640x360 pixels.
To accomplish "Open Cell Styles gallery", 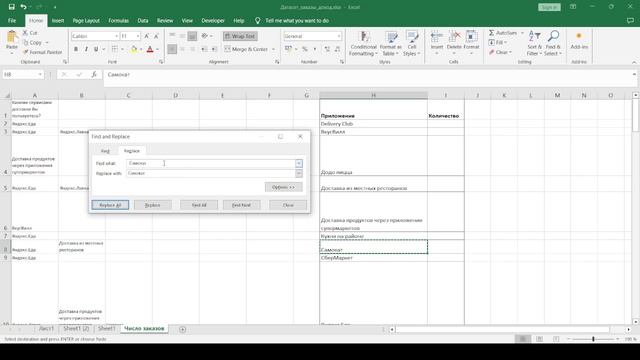I will point(411,43).
